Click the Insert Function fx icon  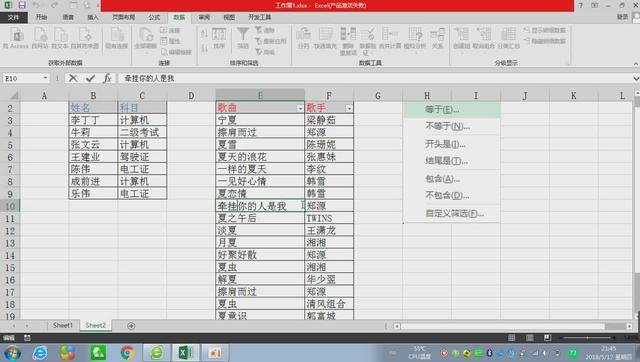click(x=107, y=78)
